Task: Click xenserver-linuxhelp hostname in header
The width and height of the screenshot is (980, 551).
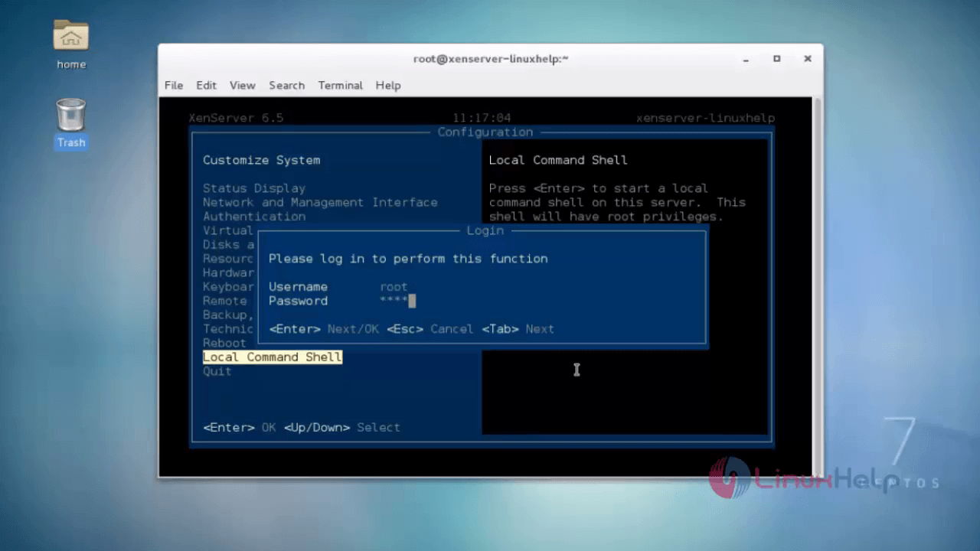Action: coord(705,118)
